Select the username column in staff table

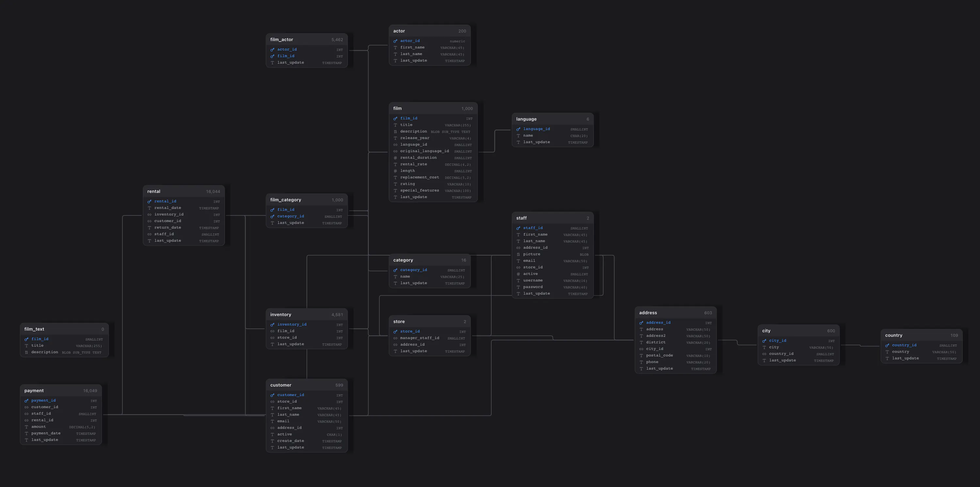coord(553,280)
